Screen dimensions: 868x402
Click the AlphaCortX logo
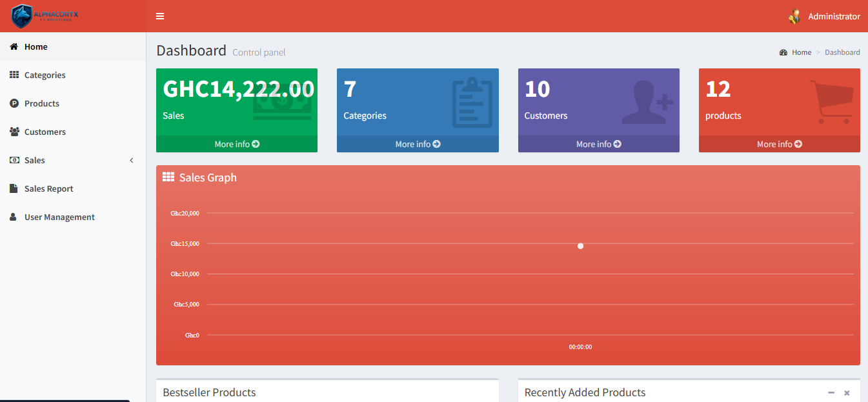click(x=45, y=16)
